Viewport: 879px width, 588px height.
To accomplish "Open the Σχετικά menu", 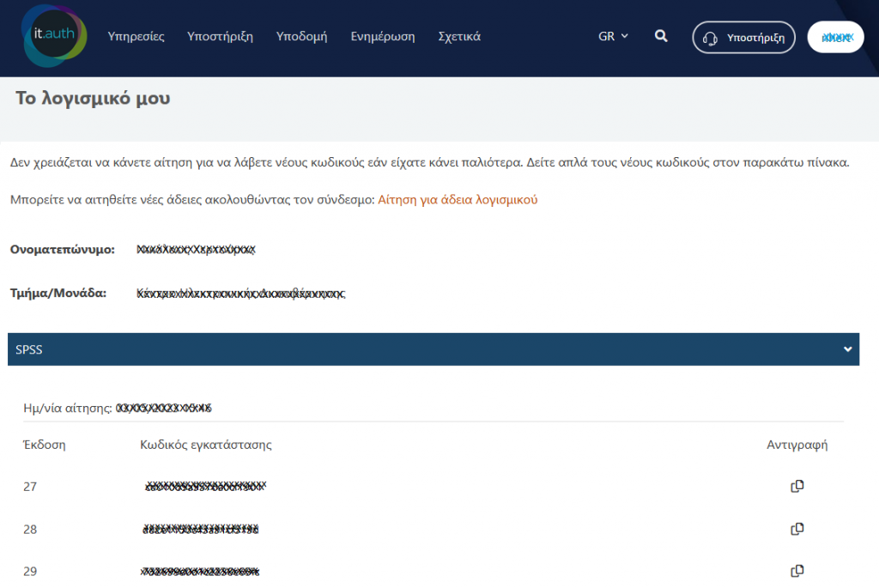I will tap(459, 36).
